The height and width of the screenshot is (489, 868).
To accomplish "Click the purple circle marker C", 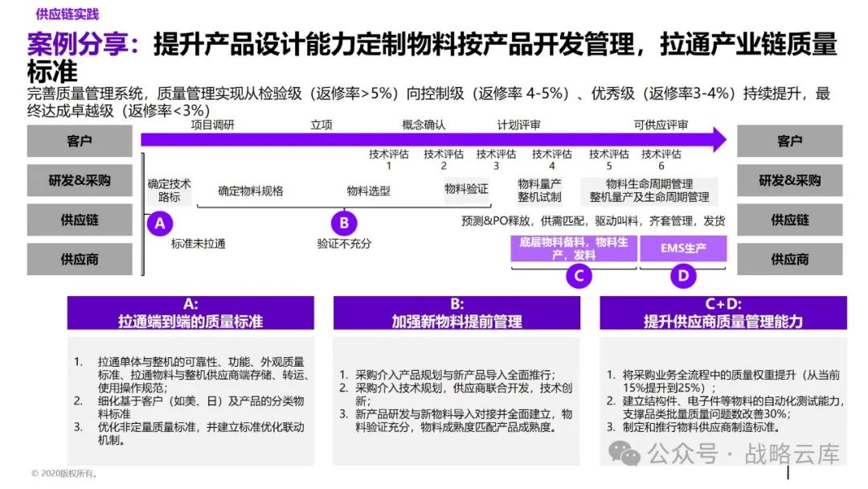I will pos(579,276).
